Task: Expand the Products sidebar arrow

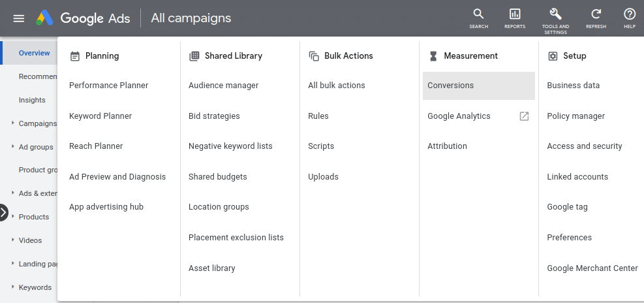Action: (x=13, y=216)
